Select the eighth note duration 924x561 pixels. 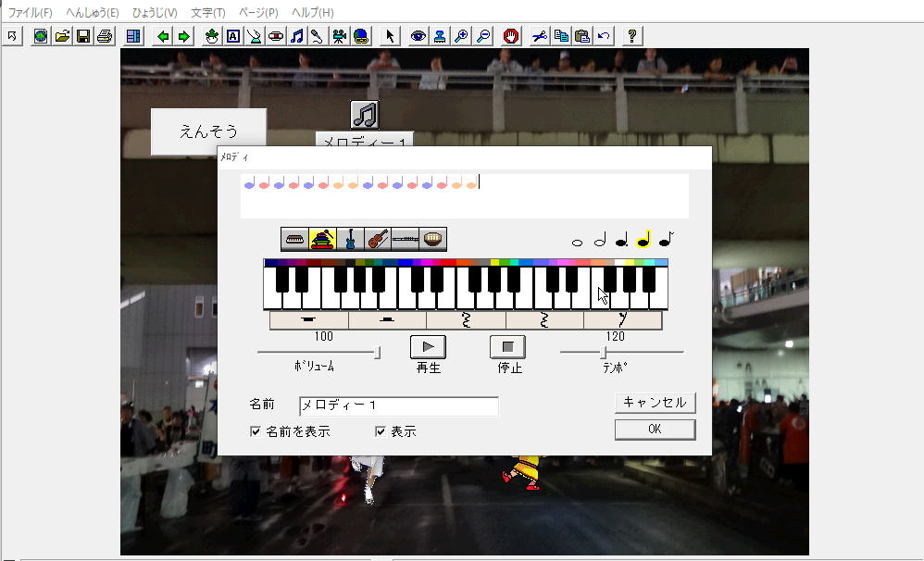pyautogui.click(x=666, y=240)
